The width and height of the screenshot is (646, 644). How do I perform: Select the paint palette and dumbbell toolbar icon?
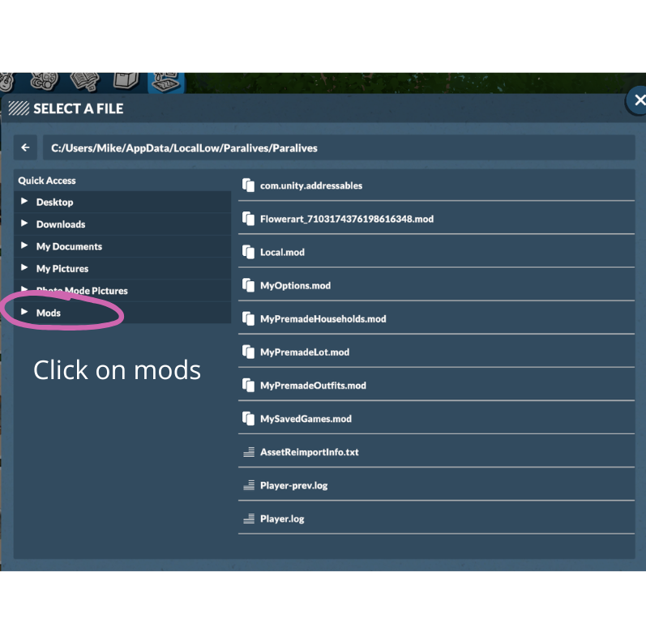(44, 82)
